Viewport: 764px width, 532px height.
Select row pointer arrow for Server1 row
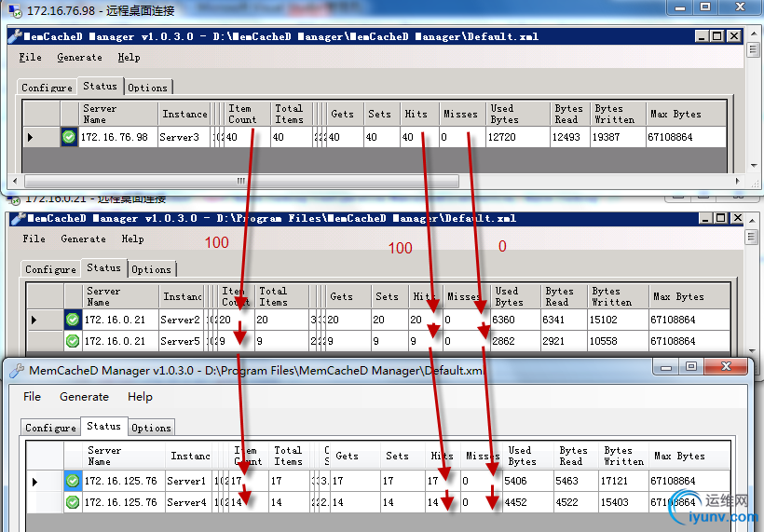pyautogui.click(x=34, y=482)
